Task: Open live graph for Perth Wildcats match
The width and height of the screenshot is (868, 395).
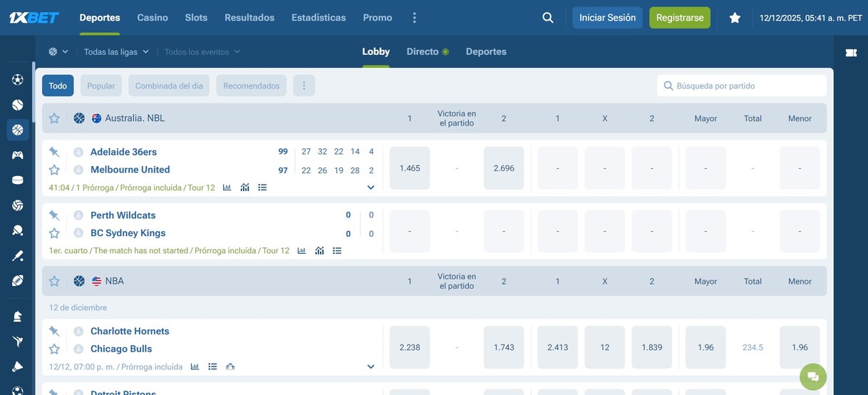Action: [x=319, y=251]
